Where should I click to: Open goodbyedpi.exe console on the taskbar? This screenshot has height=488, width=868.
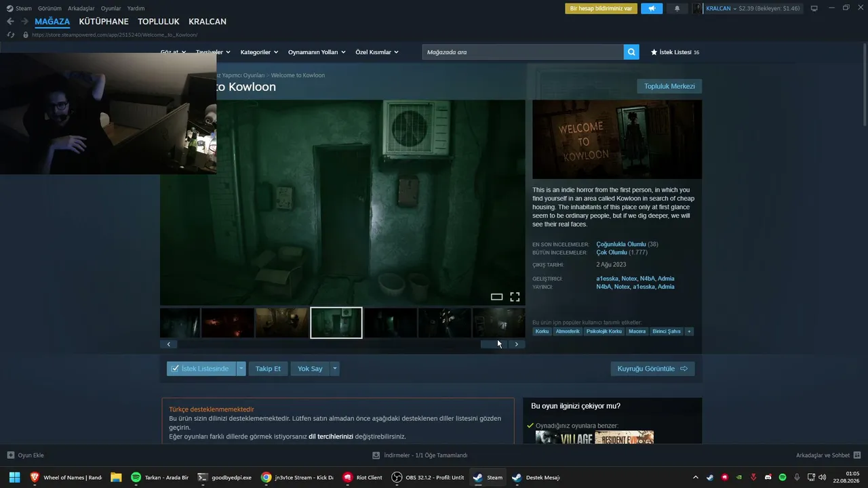pyautogui.click(x=225, y=477)
